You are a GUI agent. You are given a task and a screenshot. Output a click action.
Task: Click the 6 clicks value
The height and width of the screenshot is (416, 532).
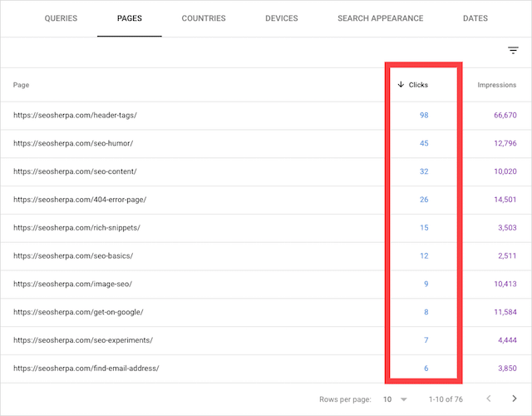click(426, 369)
